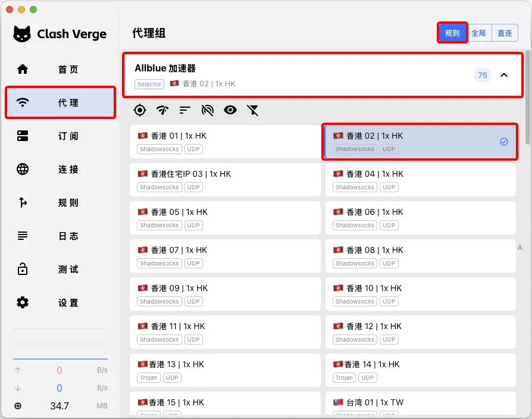
Task: Open the 设置 settings page
Action: pyautogui.click(x=60, y=302)
